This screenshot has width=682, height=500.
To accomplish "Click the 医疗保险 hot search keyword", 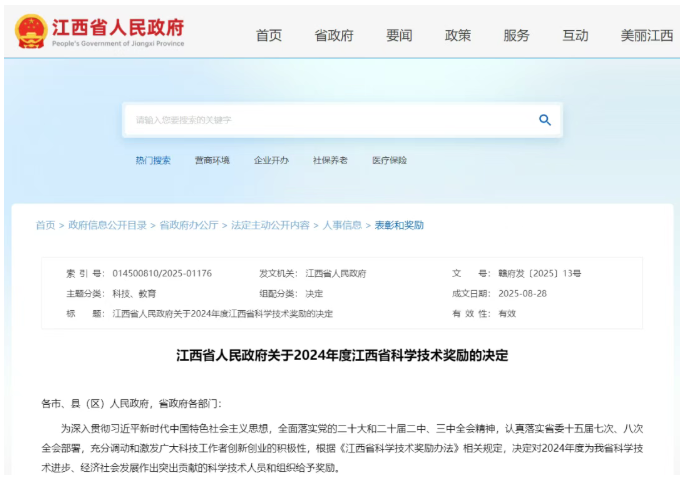I will pos(389,160).
